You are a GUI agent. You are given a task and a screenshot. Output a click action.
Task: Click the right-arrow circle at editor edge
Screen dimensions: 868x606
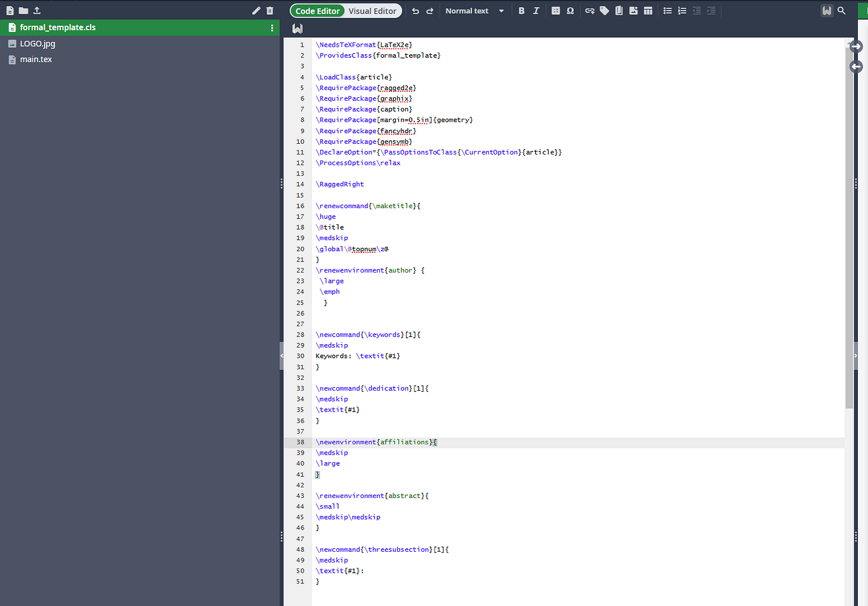[x=856, y=47]
